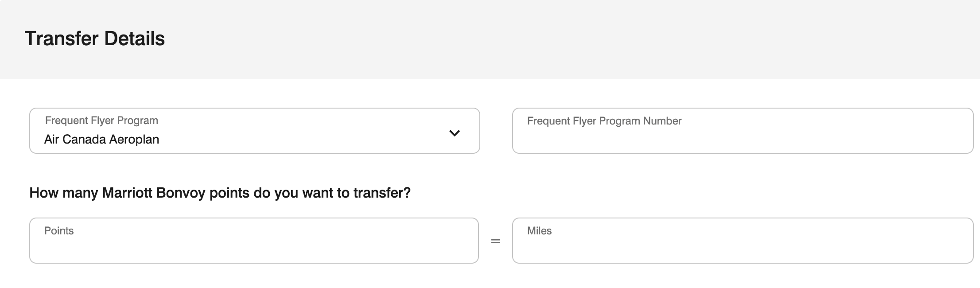Viewport: 980px width, 288px height.
Task: Click the word Bonvoy in the question
Action: [x=181, y=193]
